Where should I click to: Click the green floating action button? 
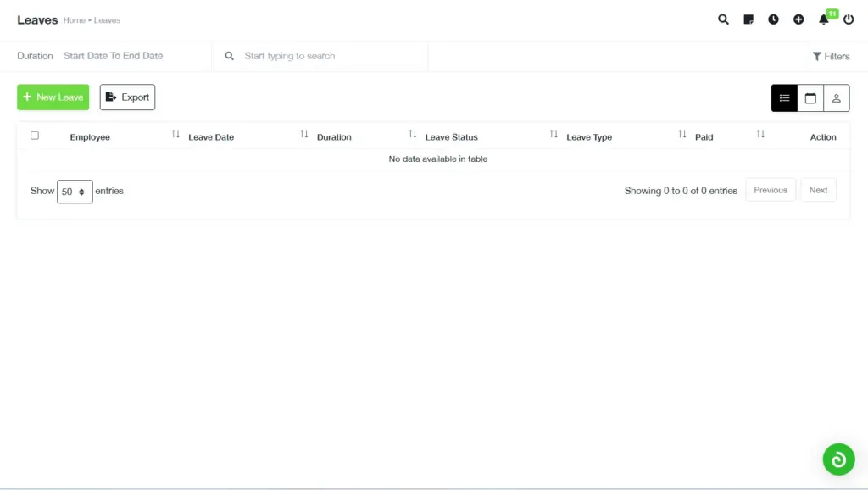[x=839, y=459]
